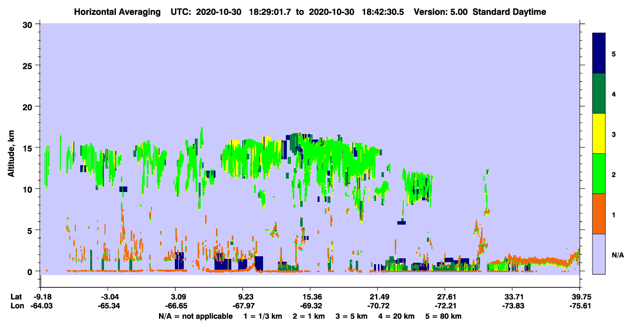This screenshot has width=644, height=330.
Task: Click the 10 altitude tick label
Action: (x=28, y=189)
